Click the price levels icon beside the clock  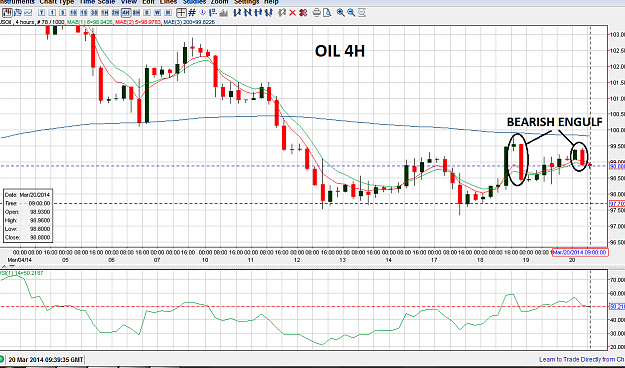213,13
